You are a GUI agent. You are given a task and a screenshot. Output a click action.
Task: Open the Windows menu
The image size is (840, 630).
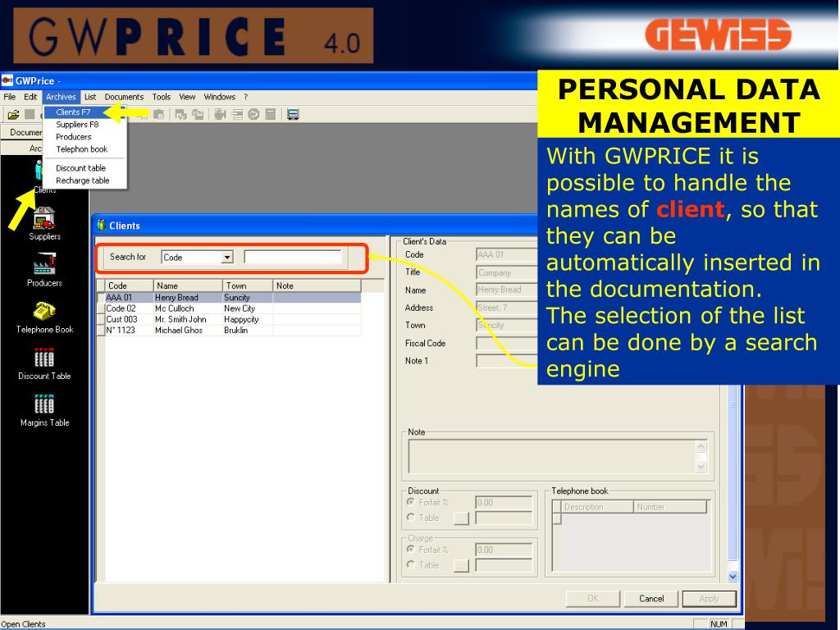[x=220, y=97]
